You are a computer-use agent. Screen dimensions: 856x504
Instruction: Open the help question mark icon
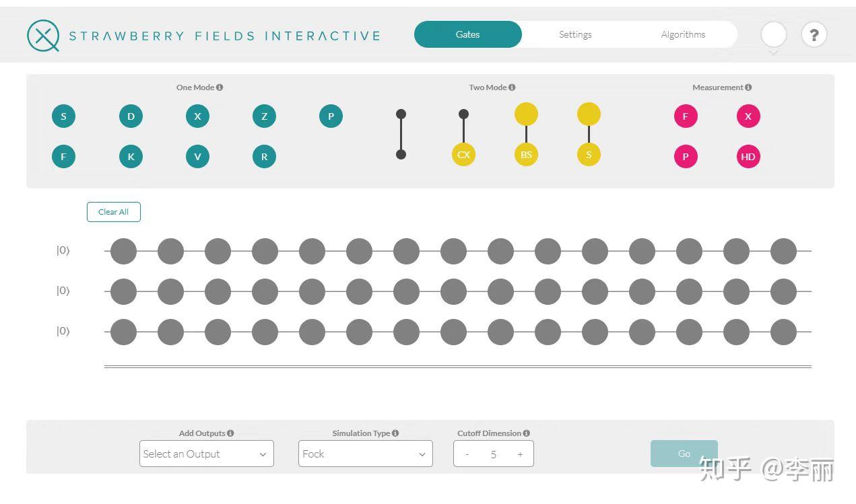point(814,34)
